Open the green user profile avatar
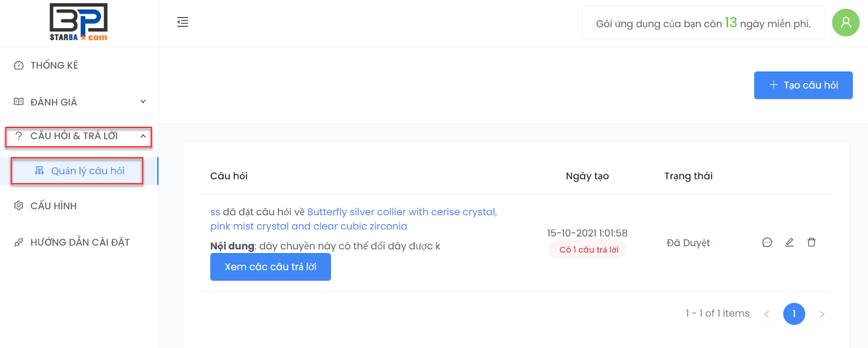This screenshot has height=348, width=868. click(845, 23)
